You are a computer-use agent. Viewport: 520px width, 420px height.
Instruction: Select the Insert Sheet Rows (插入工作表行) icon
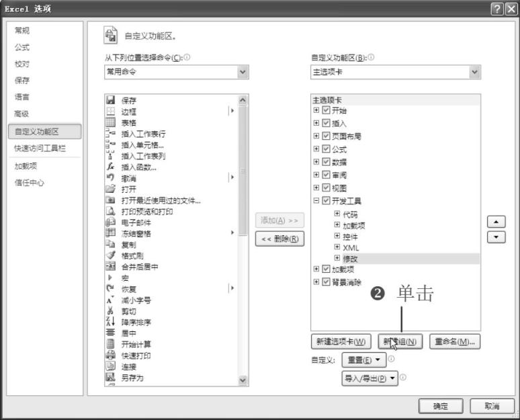[x=110, y=133]
